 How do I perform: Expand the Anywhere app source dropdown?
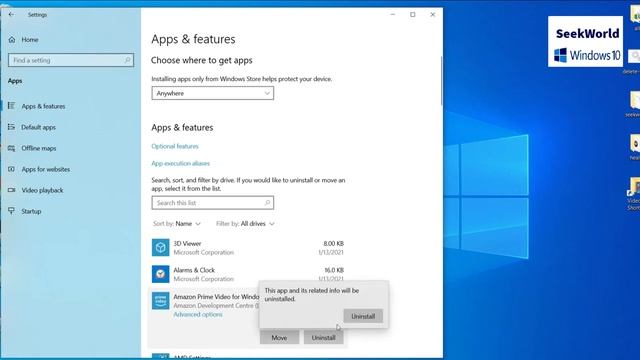(213, 93)
